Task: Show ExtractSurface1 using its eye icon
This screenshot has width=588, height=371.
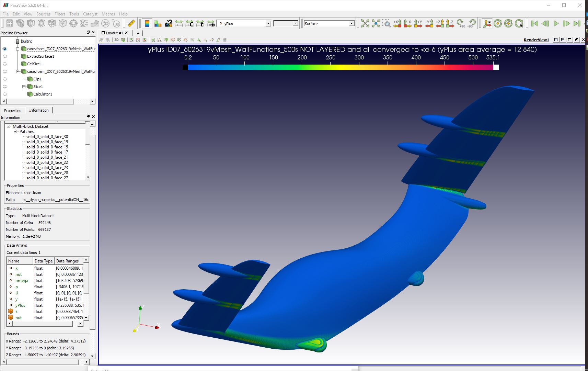Action: (x=5, y=56)
